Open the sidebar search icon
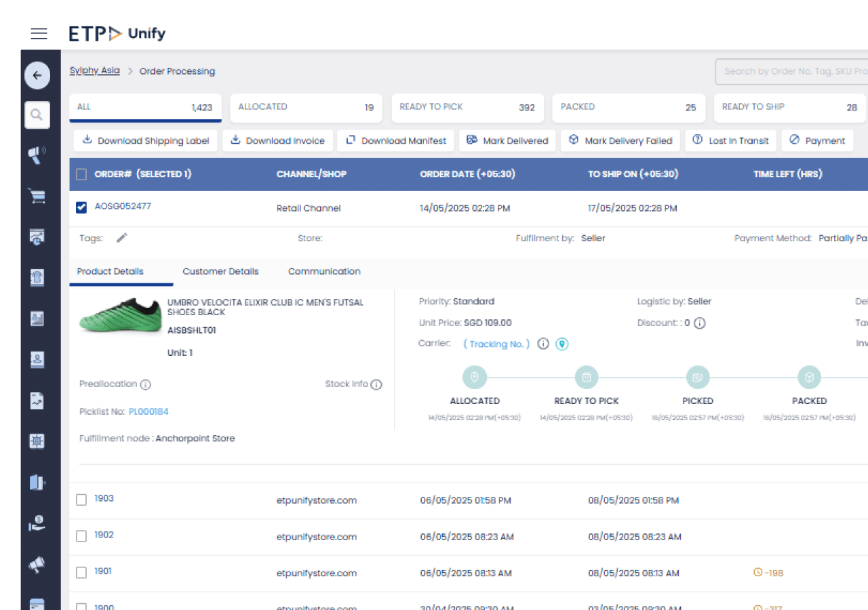 point(37,115)
